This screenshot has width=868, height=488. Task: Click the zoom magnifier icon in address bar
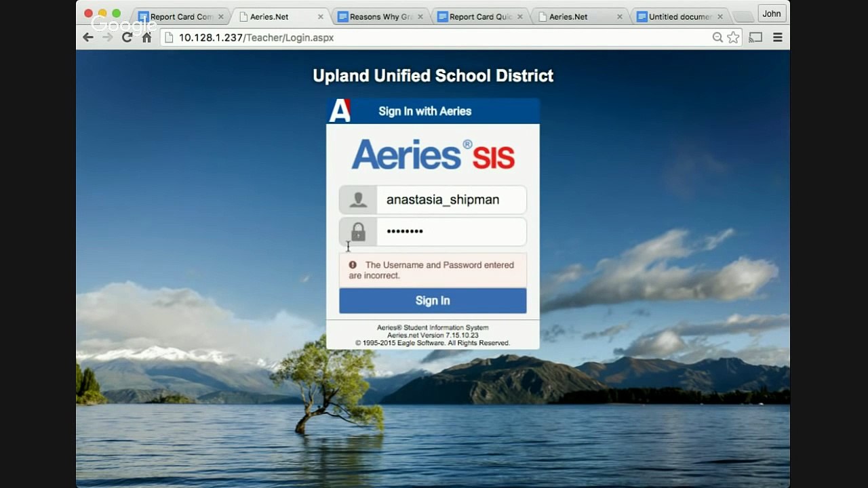pyautogui.click(x=717, y=37)
